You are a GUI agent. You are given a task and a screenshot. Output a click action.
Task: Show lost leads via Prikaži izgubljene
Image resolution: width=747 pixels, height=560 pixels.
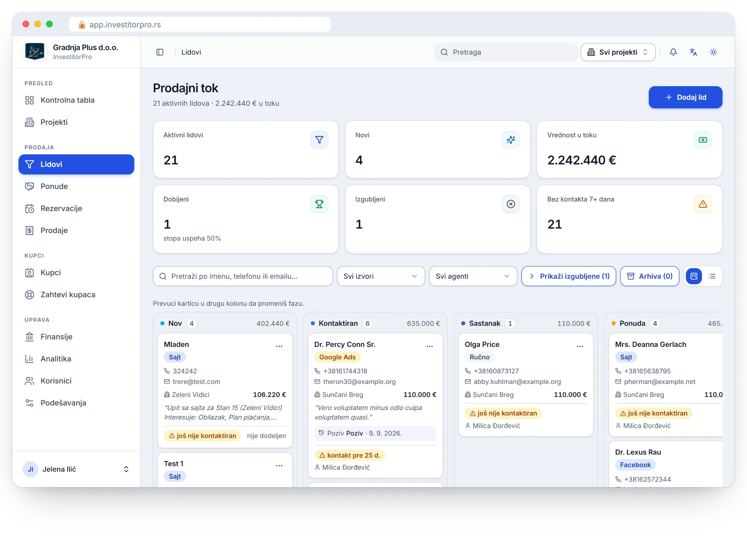pos(569,276)
